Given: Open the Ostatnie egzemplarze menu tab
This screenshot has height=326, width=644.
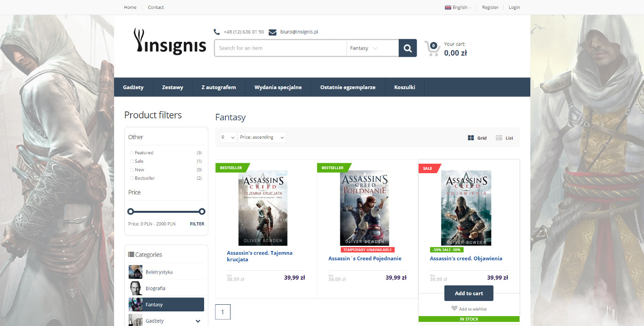Looking at the screenshot, I should pos(348,87).
